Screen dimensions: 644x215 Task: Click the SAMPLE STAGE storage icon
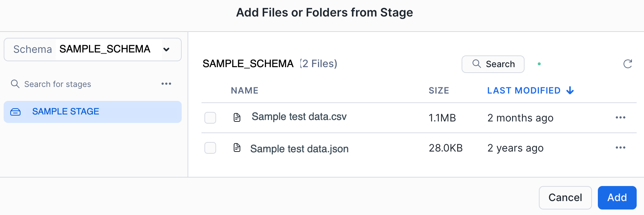pyautogui.click(x=15, y=112)
